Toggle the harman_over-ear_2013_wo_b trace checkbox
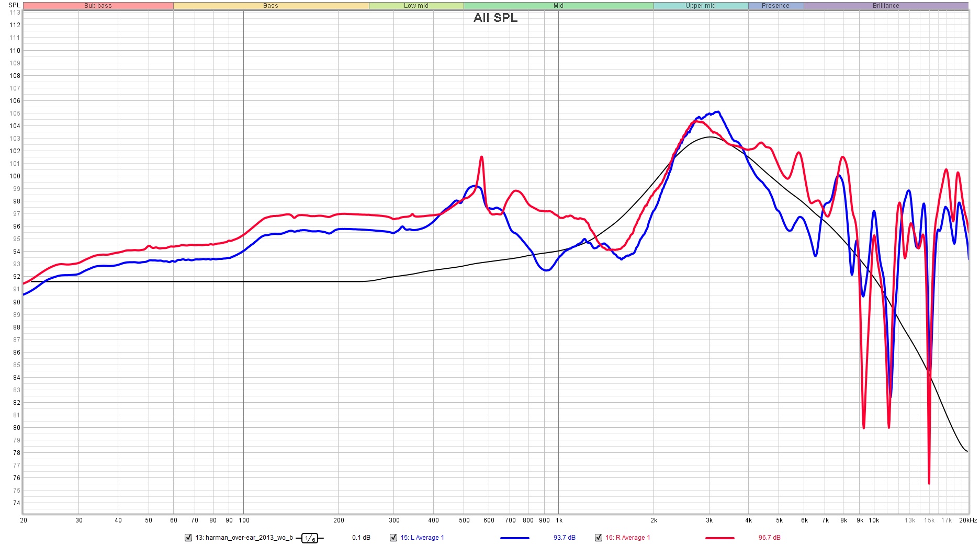The width and height of the screenshot is (980, 546). tap(188, 538)
